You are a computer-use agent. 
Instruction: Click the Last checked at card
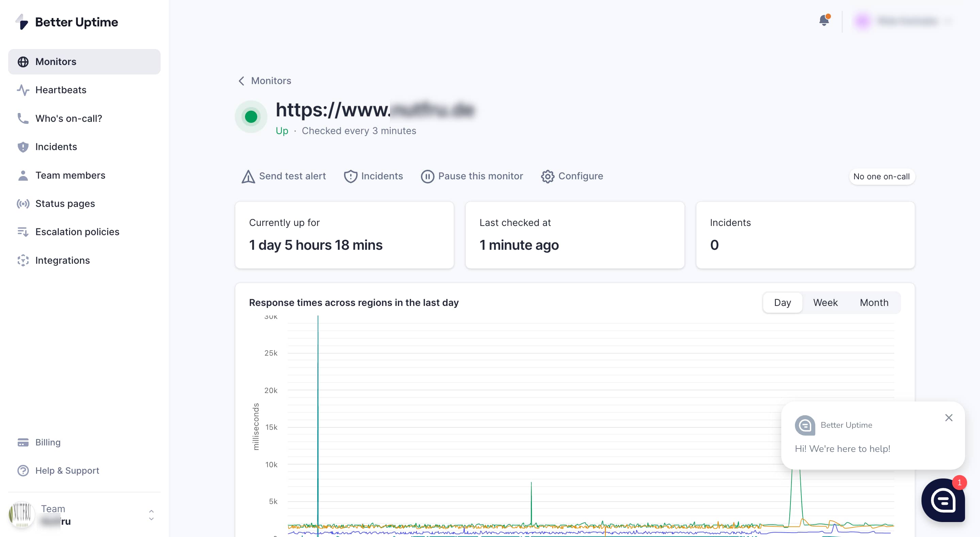pos(575,235)
